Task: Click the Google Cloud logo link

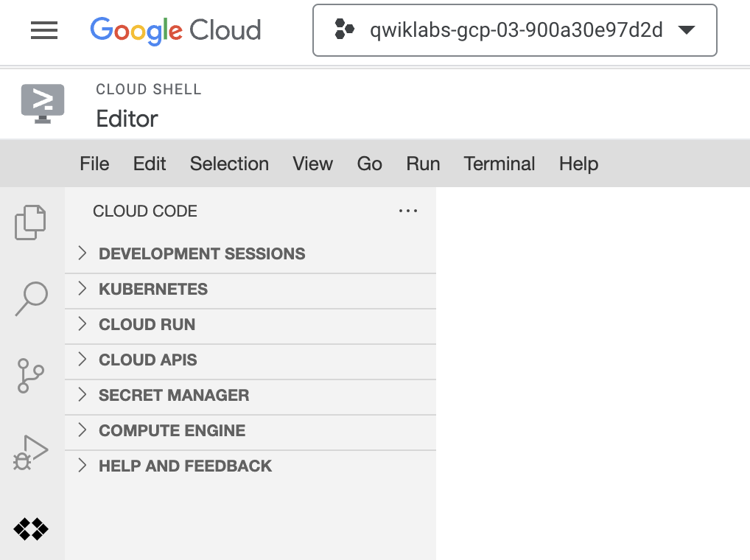Action: point(175,30)
